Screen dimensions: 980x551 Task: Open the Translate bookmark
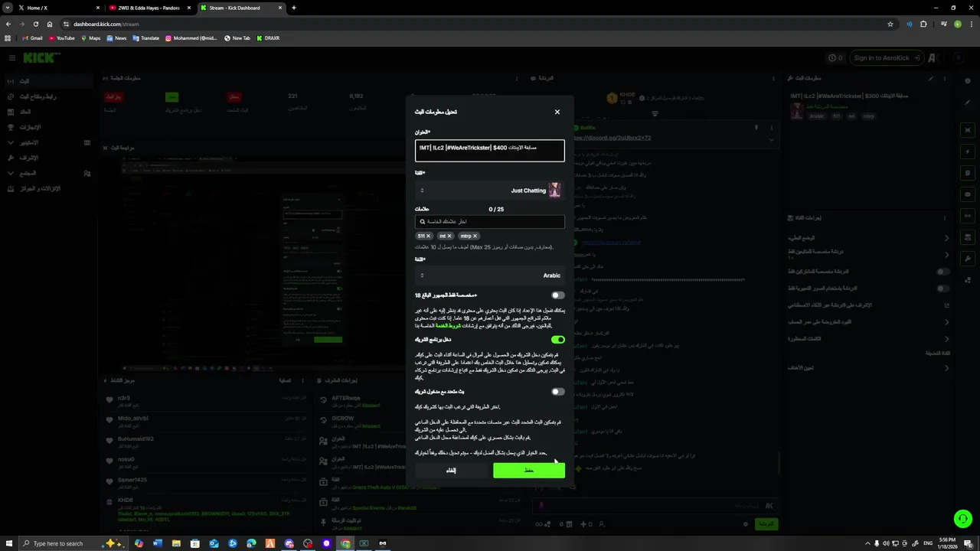[145, 37]
